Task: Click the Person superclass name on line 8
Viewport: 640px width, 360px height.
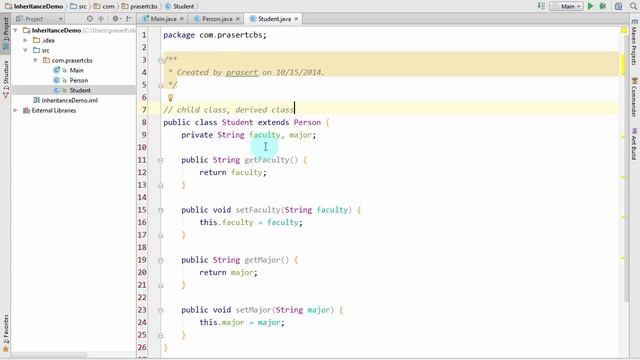Action: click(307, 122)
